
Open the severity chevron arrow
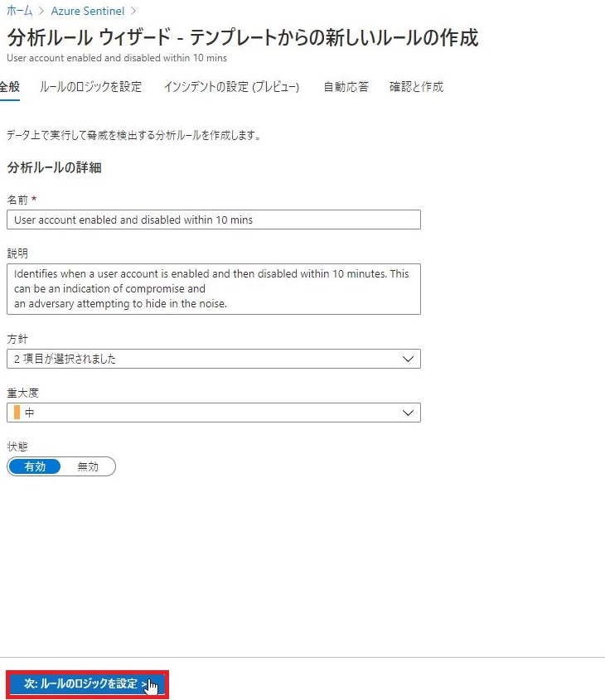[407, 413]
